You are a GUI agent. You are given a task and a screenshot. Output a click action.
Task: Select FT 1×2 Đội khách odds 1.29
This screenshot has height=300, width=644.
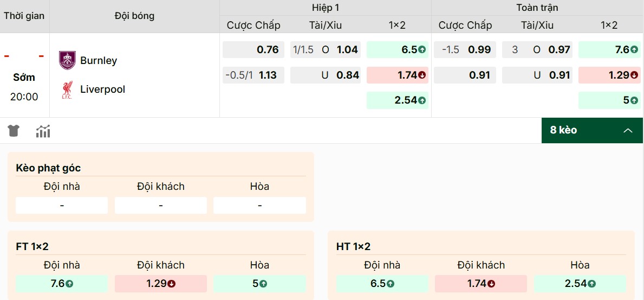click(161, 283)
